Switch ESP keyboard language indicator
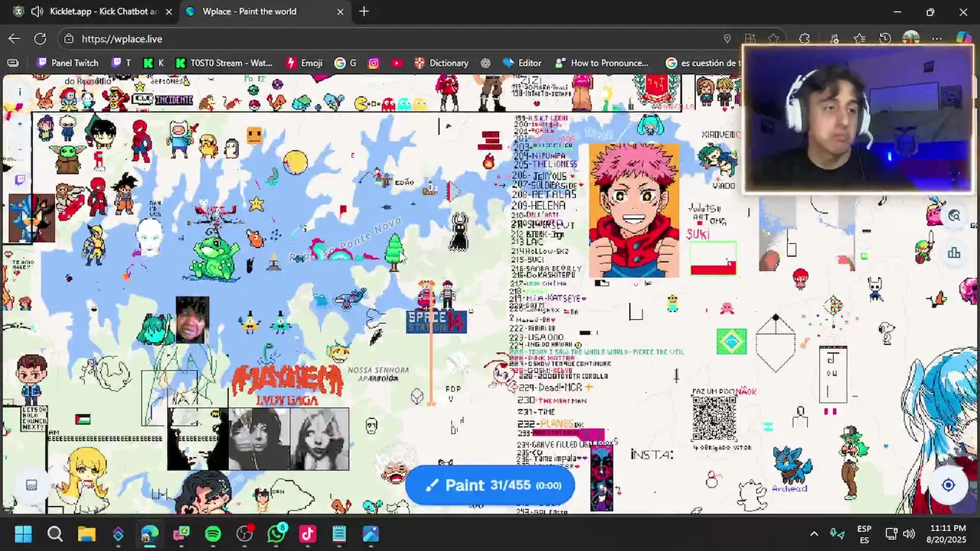This screenshot has width=980, height=551. pos(864,533)
